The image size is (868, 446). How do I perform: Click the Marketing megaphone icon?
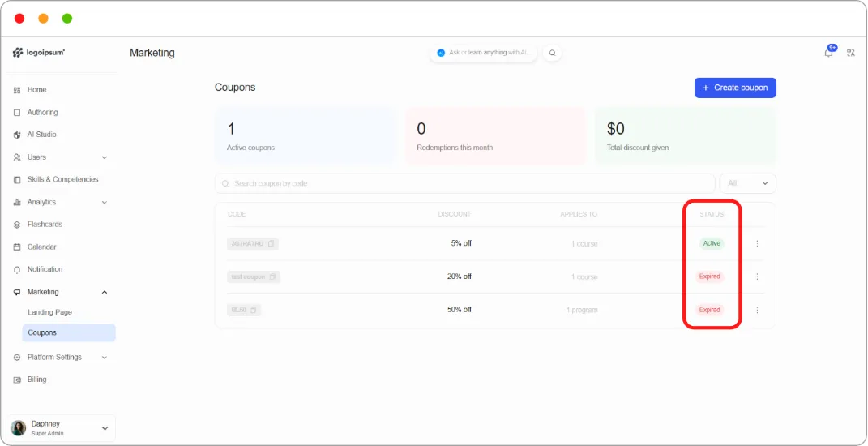[x=16, y=292]
